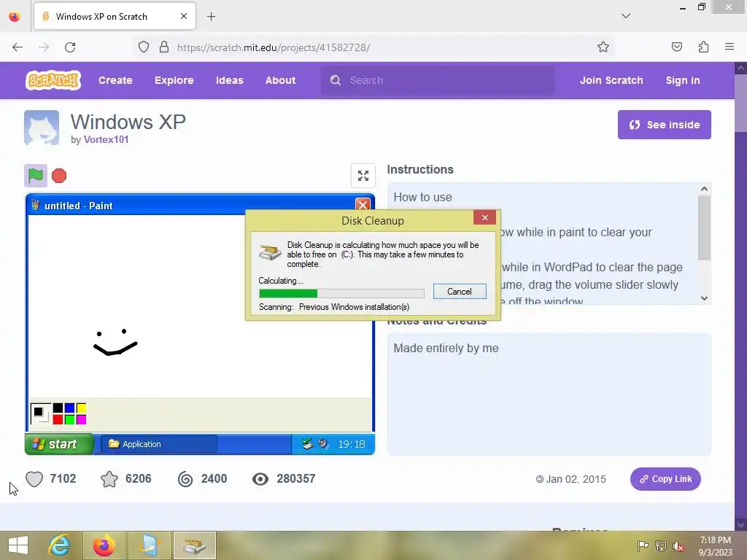Select the yellow color swatch in Paint
The image size is (747, 560).
(x=82, y=408)
